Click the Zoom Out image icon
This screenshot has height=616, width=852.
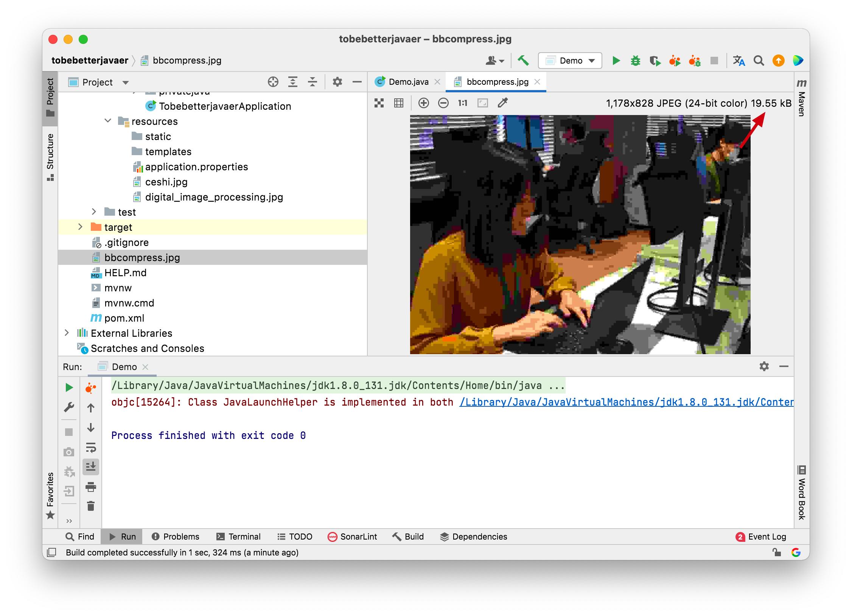pyautogui.click(x=443, y=103)
